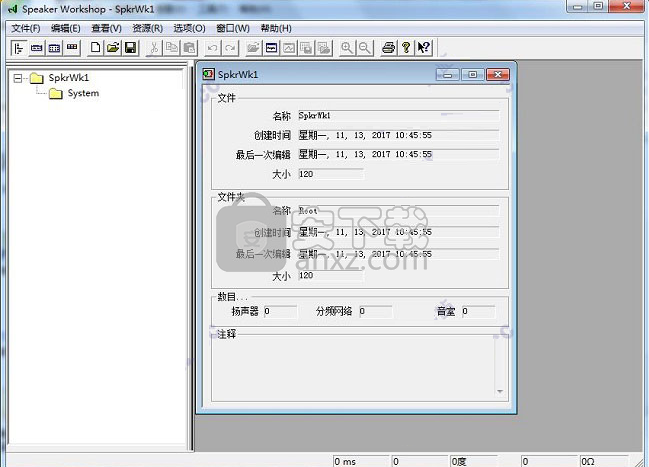Screen dimensions: 649x467
Task: Click the Zoom In magnifier icon
Action: 347,48
